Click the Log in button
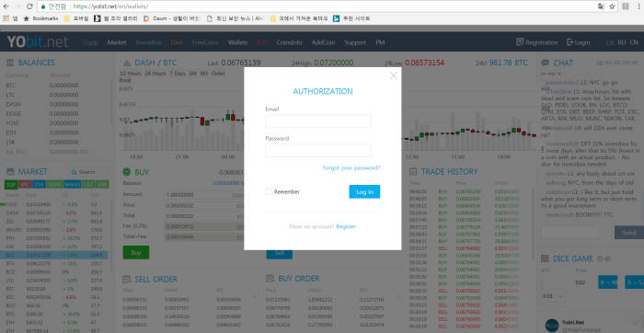 click(364, 191)
